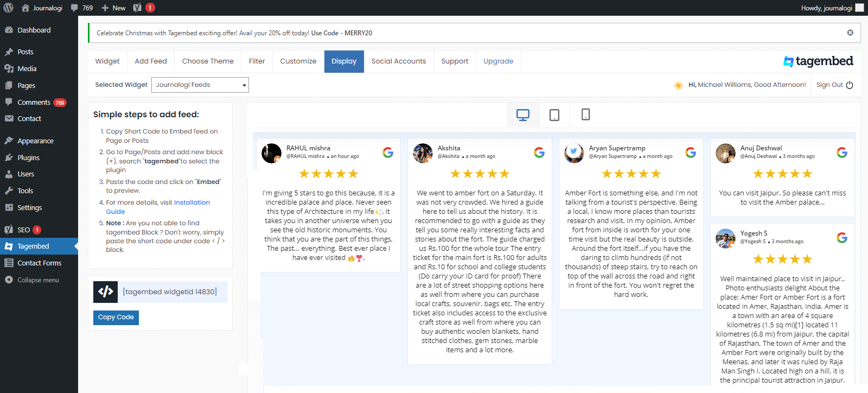Switch to desktop preview icon
868x393 pixels.
[x=523, y=115]
